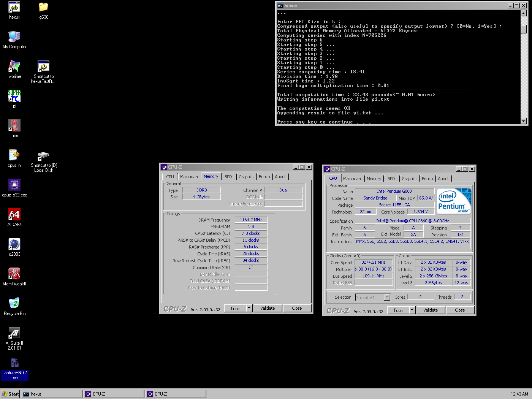Click the Command Rate value 1T
This screenshot has height=399, width=532.
tap(251, 267)
